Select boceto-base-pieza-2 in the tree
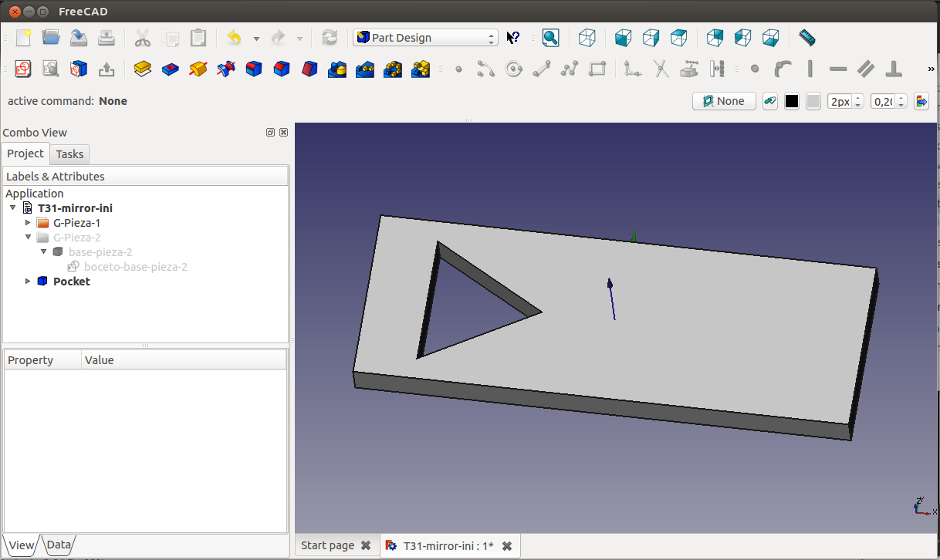 [135, 267]
